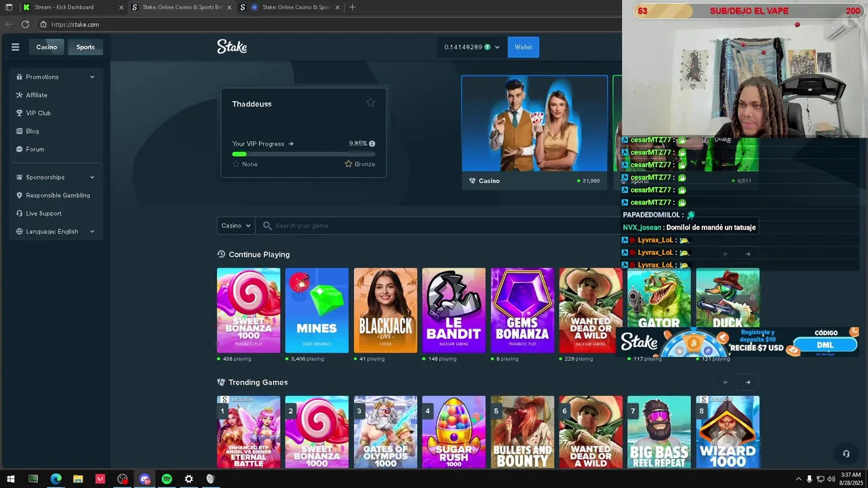The image size is (868, 488).
Task: Open the hamburger sidebar menu
Action: pos(15,47)
